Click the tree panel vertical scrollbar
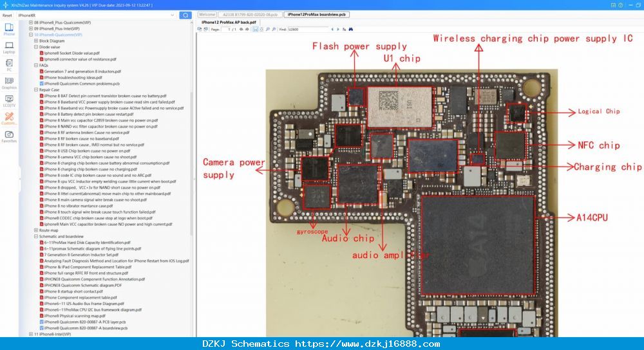This screenshot has height=350, width=644. tap(191, 164)
